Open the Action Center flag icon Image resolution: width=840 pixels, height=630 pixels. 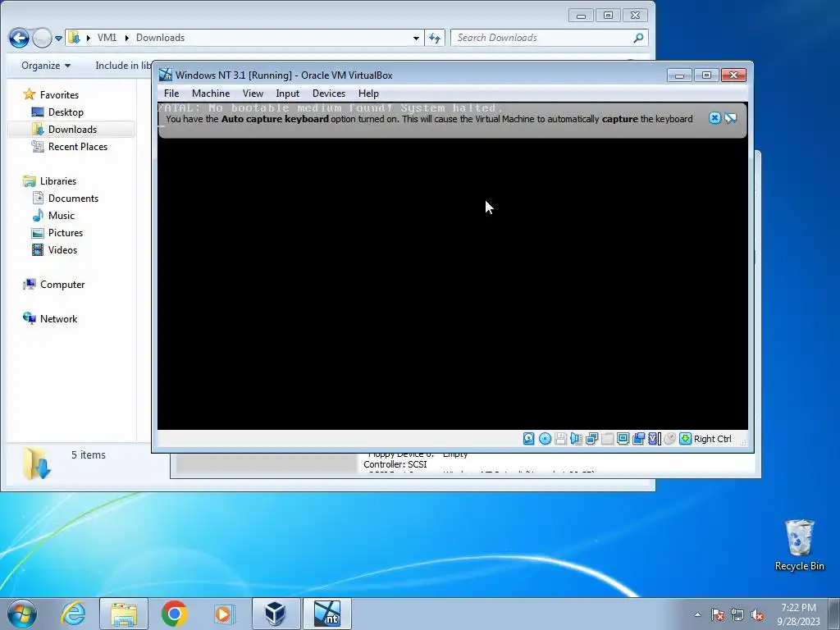[x=718, y=614]
